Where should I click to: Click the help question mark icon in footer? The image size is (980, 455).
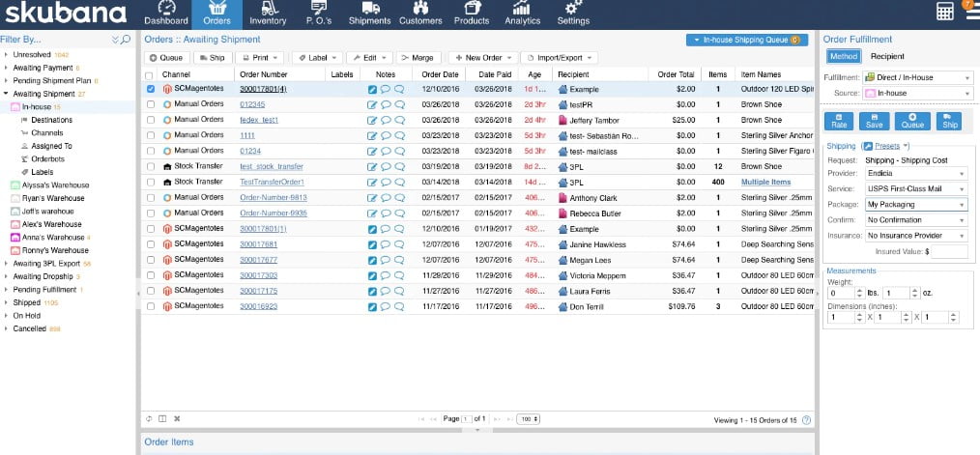[806, 420]
